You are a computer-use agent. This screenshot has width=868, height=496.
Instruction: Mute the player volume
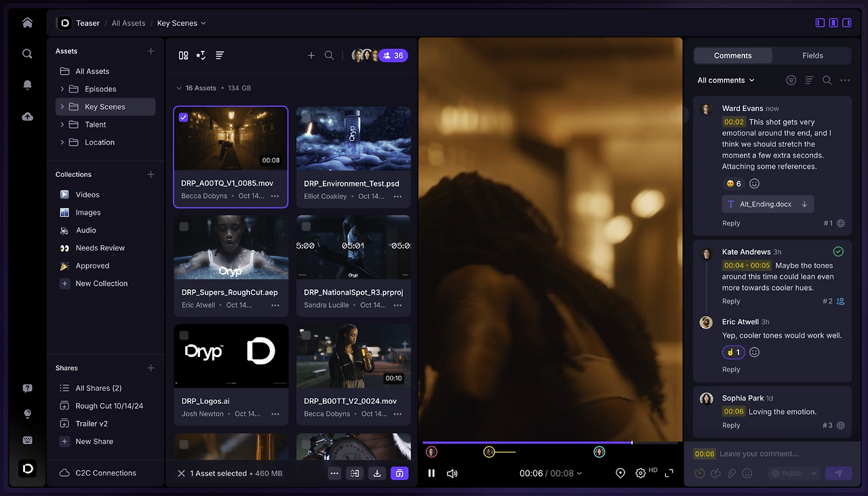click(452, 474)
